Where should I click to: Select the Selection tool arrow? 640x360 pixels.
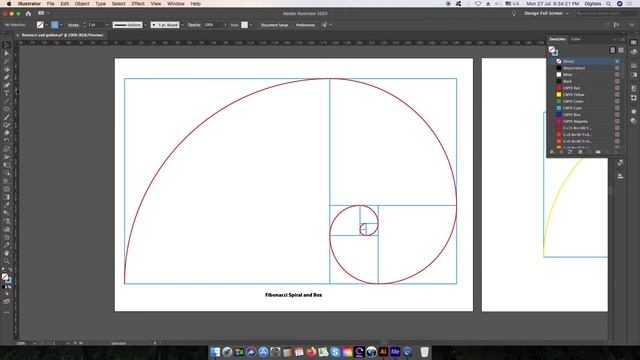pyautogui.click(x=7, y=45)
